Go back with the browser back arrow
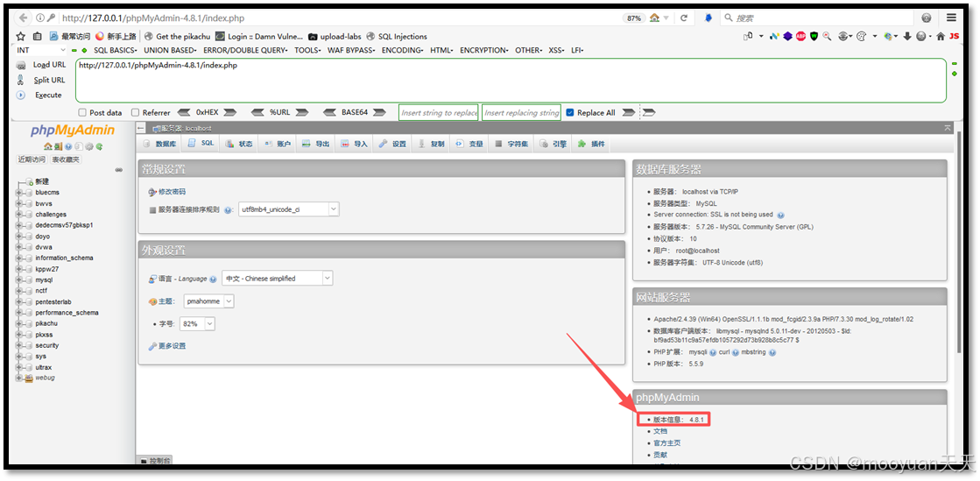Viewport: 980px width, 481px height. click(x=23, y=18)
